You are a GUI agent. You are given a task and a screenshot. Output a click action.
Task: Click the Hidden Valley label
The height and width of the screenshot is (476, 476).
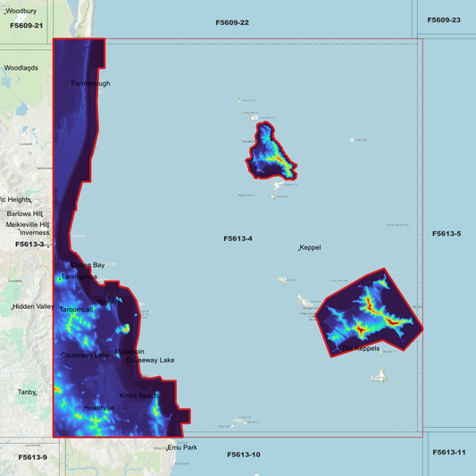click(x=33, y=306)
